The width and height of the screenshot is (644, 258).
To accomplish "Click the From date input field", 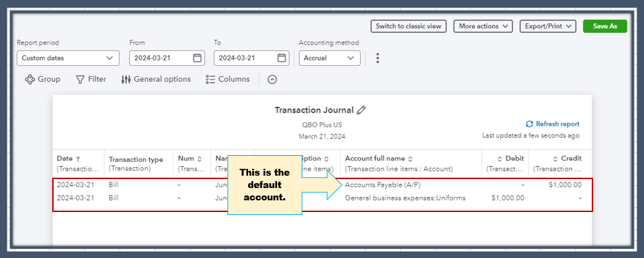I will (168, 58).
